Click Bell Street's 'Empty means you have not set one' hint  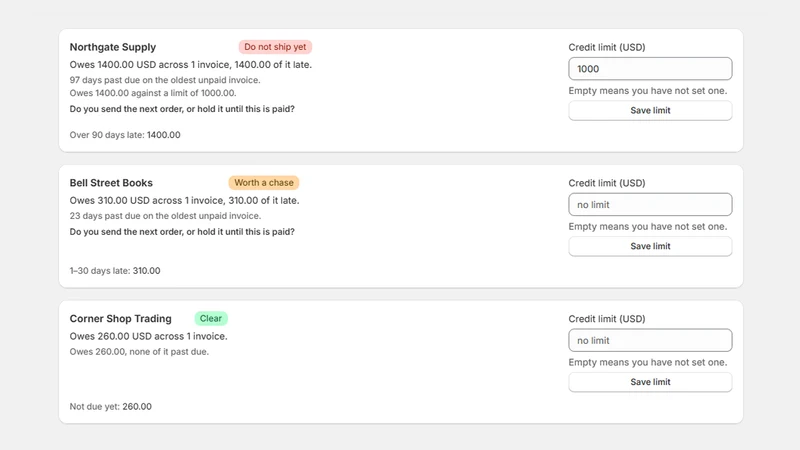click(648, 227)
